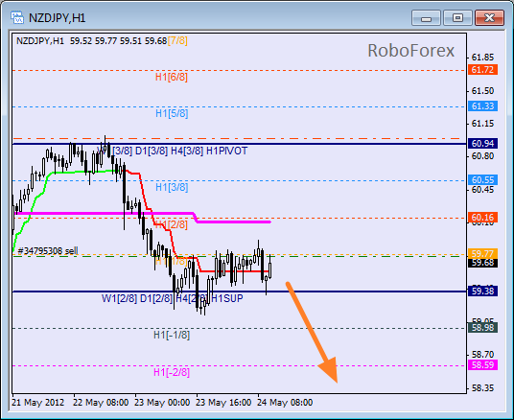Screen dimensions: 514x420
Task: Click the H1[5/8] level label
Action: click(172, 113)
